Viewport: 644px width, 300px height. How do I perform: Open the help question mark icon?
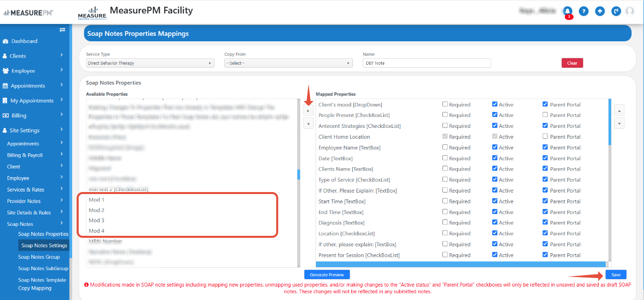coord(584,11)
